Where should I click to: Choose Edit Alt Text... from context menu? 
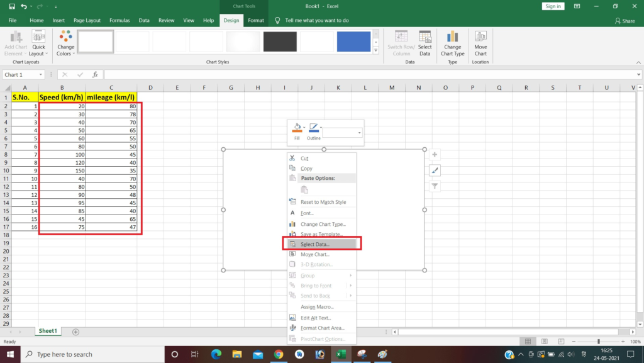[321, 318]
